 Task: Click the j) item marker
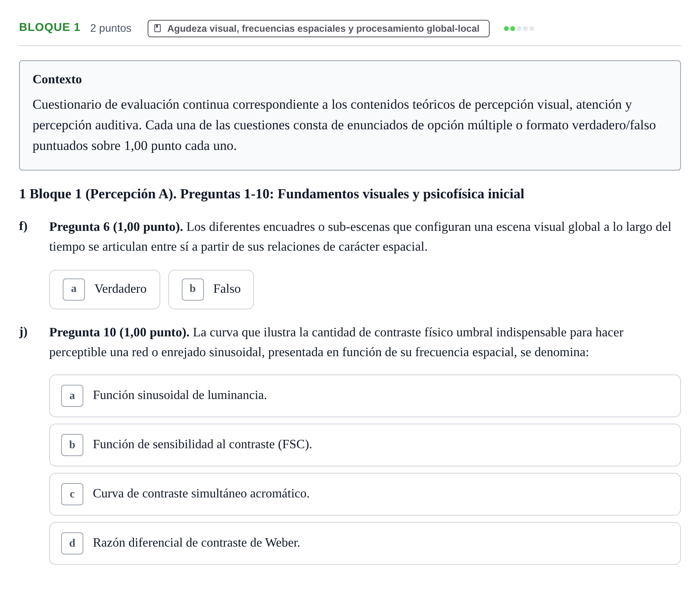[23, 332]
